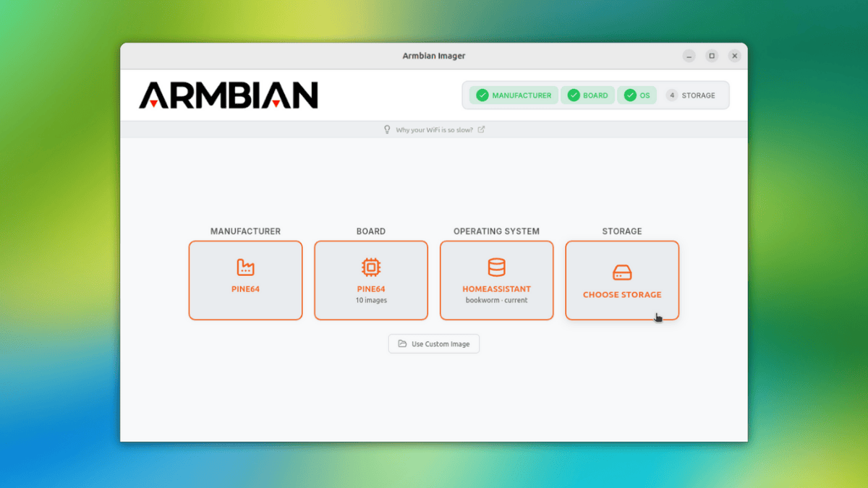Click the bookworm · current label on the OS card
This screenshot has width=868, height=488.
[x=496, y=299]
